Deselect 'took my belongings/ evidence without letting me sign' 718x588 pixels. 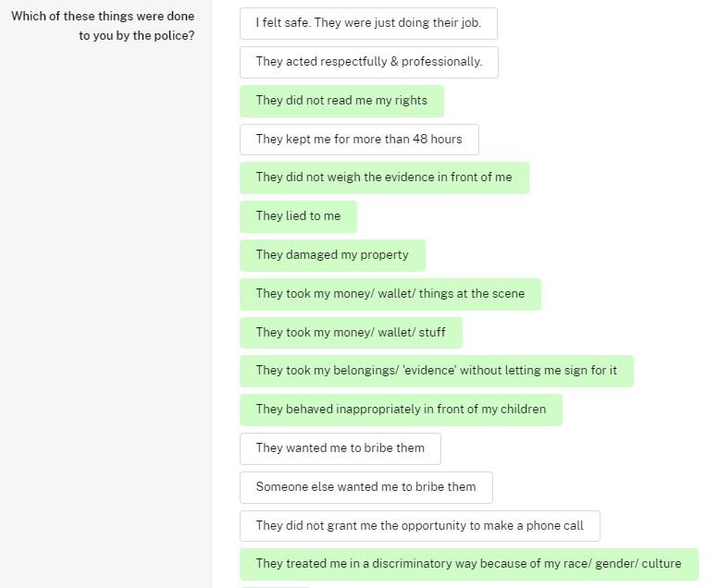(x=437, y=371)
